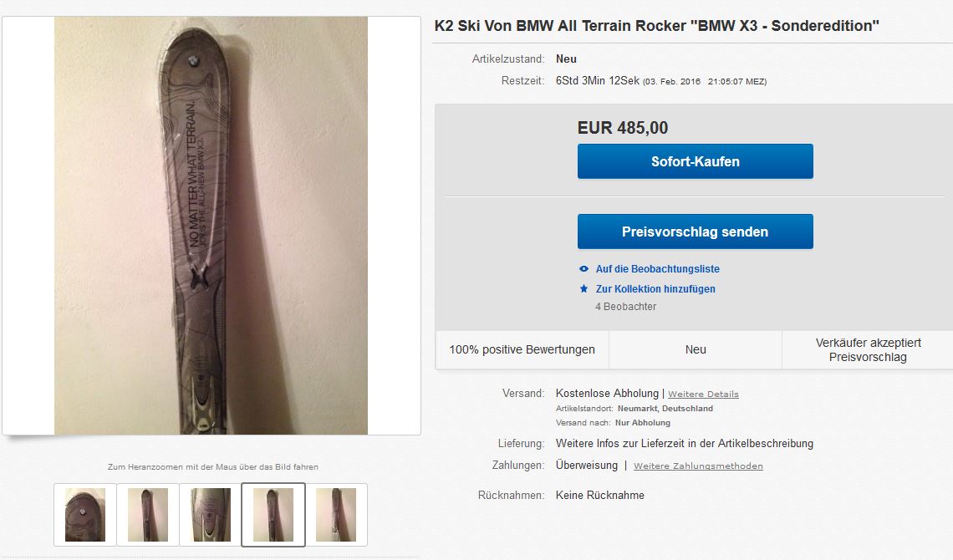Buy now with the Sofort-Kaufen button
Screen dimensions: 953x560
(x=696, y=161)
